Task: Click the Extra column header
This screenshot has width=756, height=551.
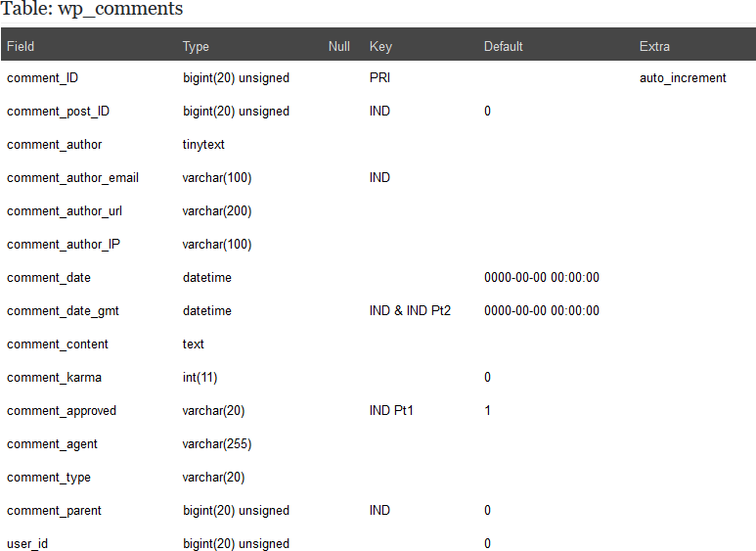Action: coord(654,46)
